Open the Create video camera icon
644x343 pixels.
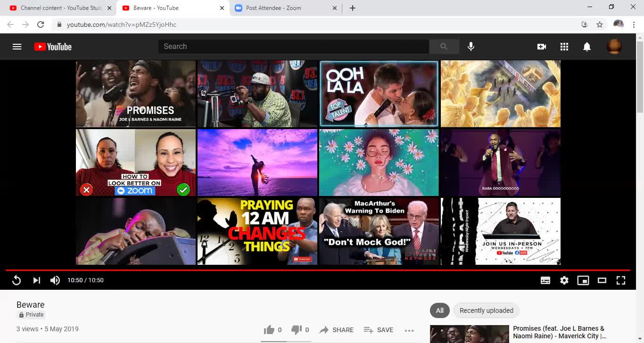click(x=542, y=47)
